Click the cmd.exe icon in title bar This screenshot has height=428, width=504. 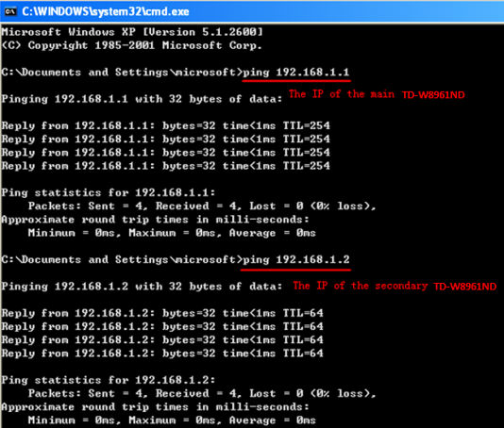(x=9, y=11)
